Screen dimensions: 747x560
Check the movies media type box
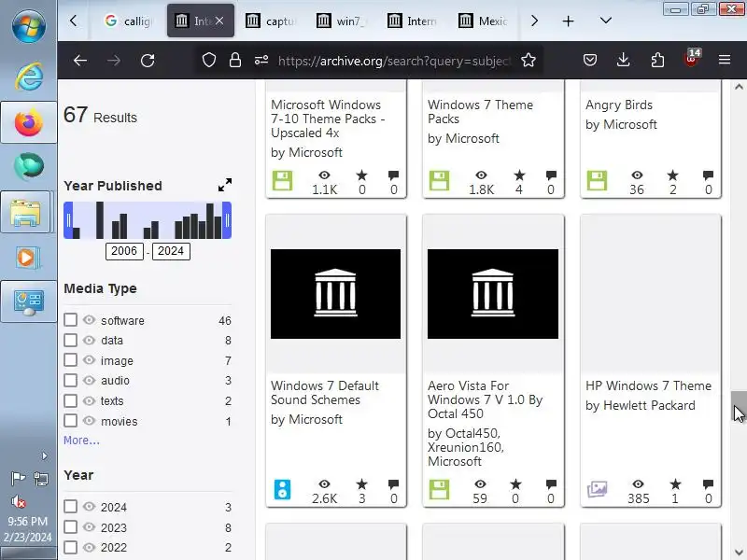71,421
